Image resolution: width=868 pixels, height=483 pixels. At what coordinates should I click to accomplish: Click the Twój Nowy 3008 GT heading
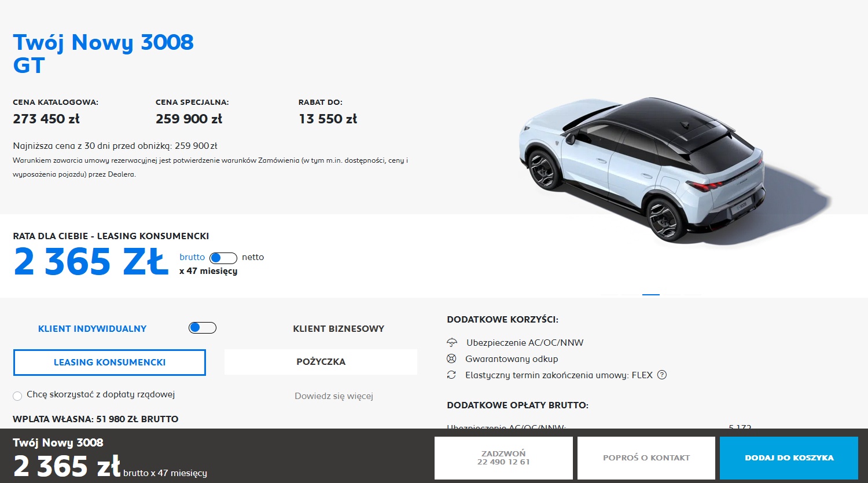pos(103,53)
